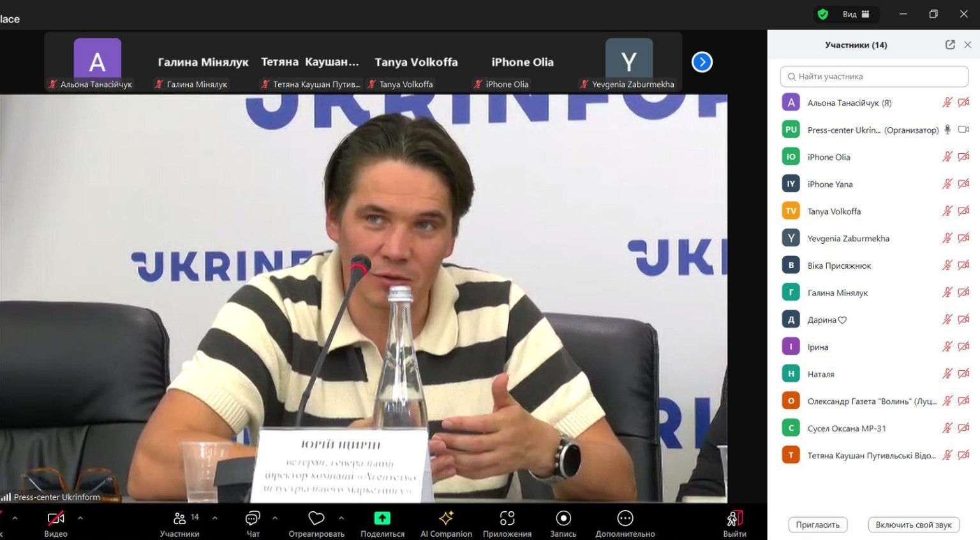Pop out the participants panel

coord(950,45)
